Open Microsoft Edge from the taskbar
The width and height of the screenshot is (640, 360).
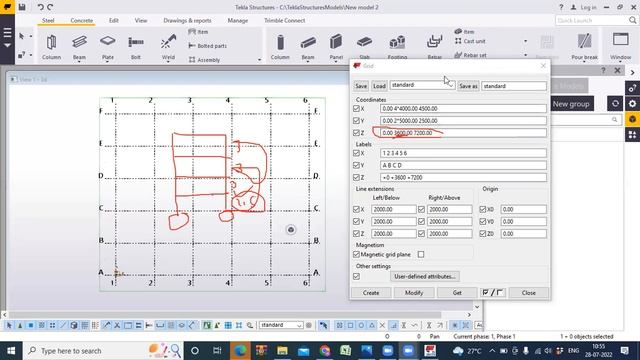tap(240, 351)
